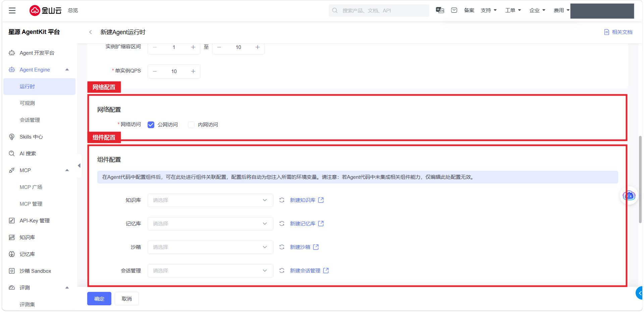Click the MCP sidebar icon
This screenshot has height=312, width=644.
click(x=12, y=170)
